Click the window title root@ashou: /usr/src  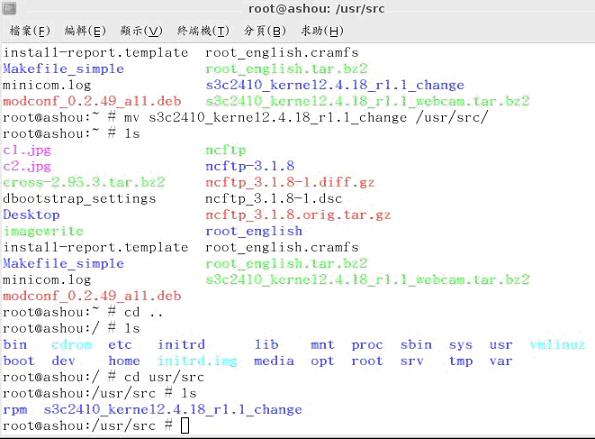pyautogui.click(x=316, y=9)
